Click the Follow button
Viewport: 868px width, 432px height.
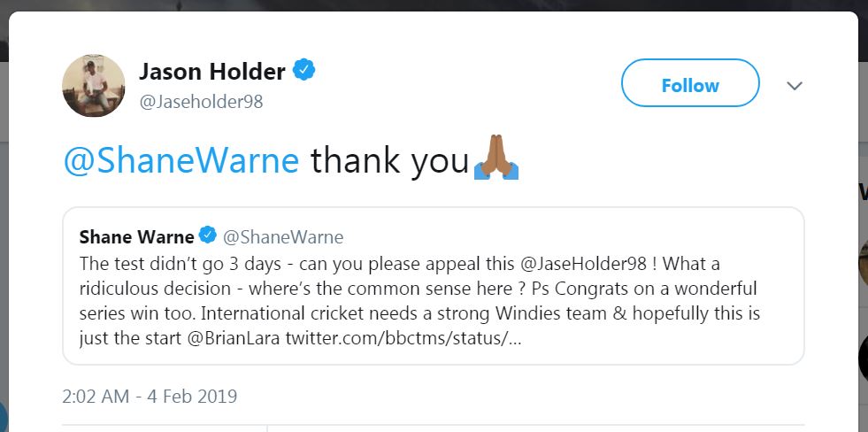[690, 85]
